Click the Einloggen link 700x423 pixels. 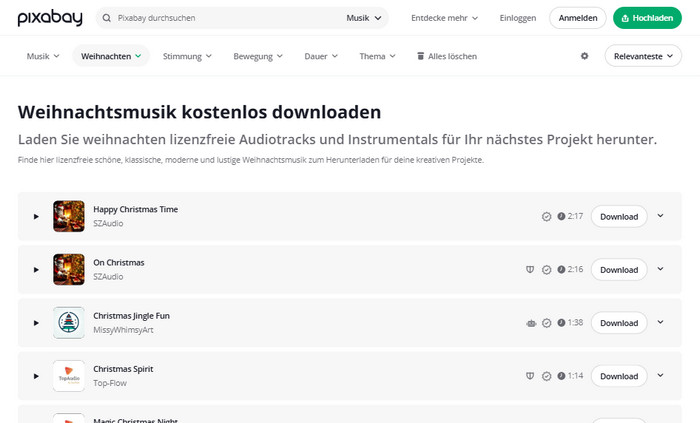(517, 18)
